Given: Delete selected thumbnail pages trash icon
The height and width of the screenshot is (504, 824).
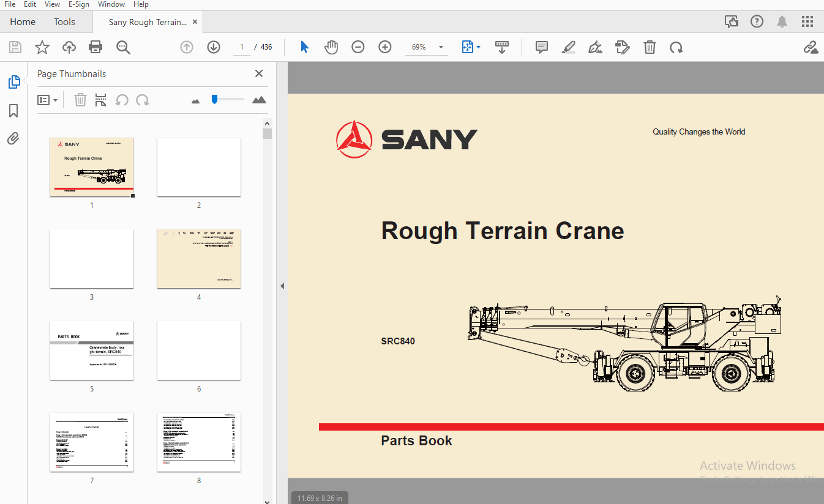Looking at the screenshot, I should tap(80, 100).
